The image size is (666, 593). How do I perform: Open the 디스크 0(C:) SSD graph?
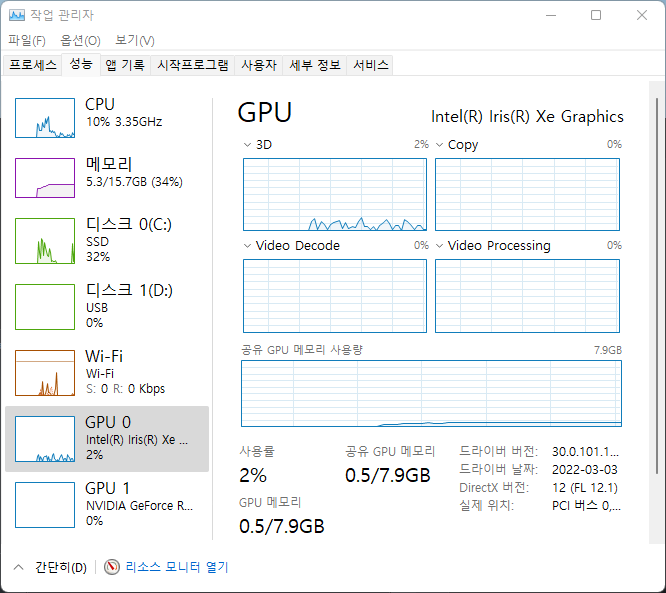[x=45, y=240]
